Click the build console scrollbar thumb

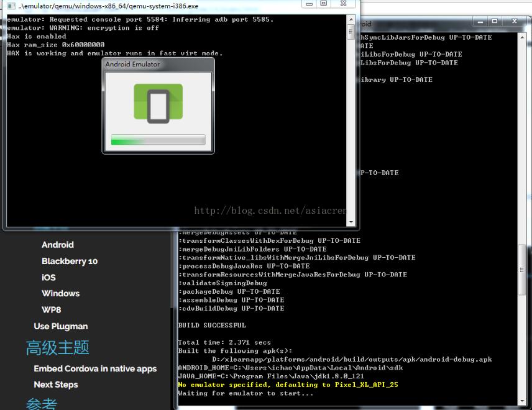[522, 270]
